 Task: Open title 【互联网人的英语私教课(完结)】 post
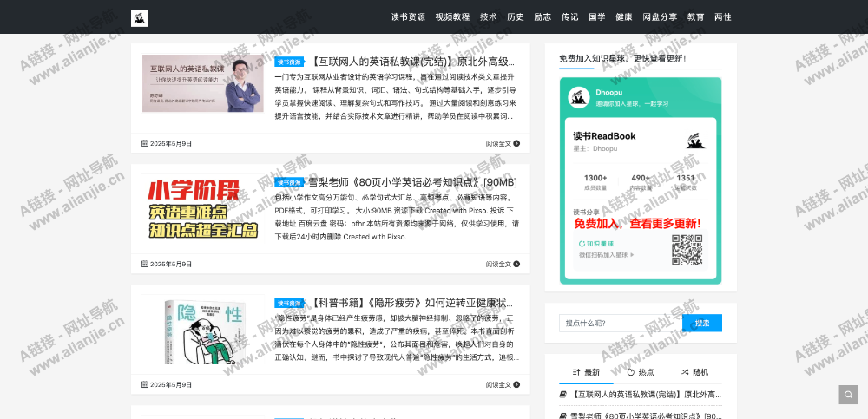point(413,62)
